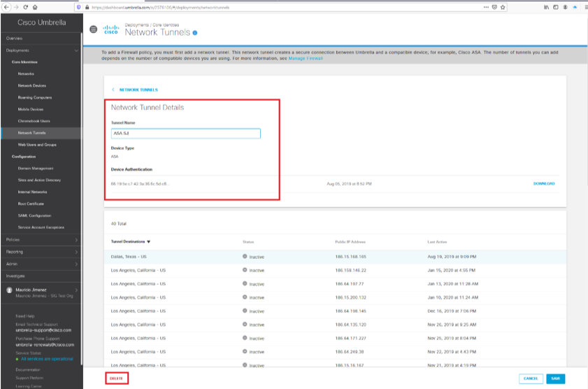Open Roaming Computers in the sidebar

click(x=35, y=97)
